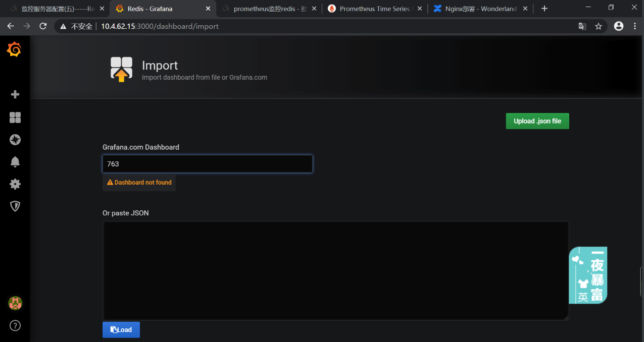Screen dimensions: 644x342
Task: Click the Grafana.com Dashboard label
Action: click(x=141, y=147)
